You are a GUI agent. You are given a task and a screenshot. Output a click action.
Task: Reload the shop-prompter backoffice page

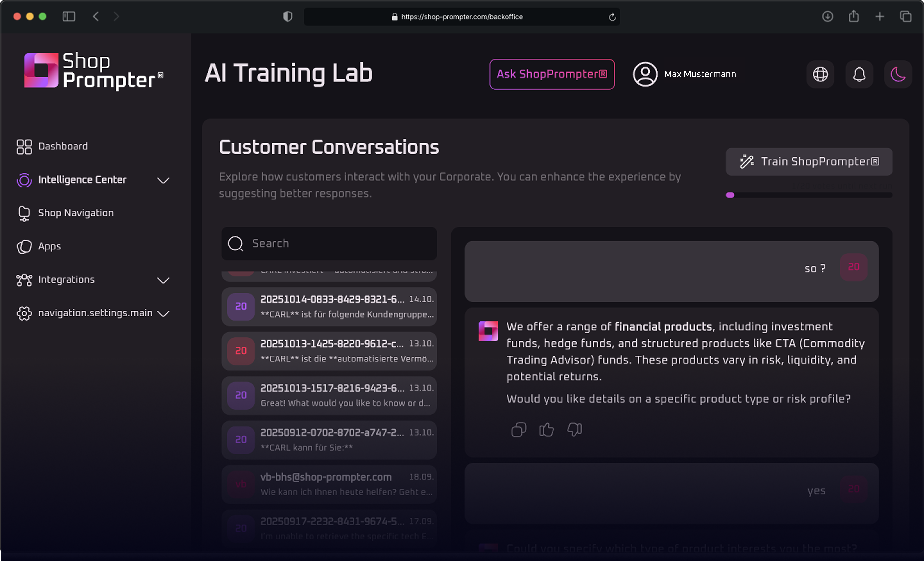click(x=612, y=17)
